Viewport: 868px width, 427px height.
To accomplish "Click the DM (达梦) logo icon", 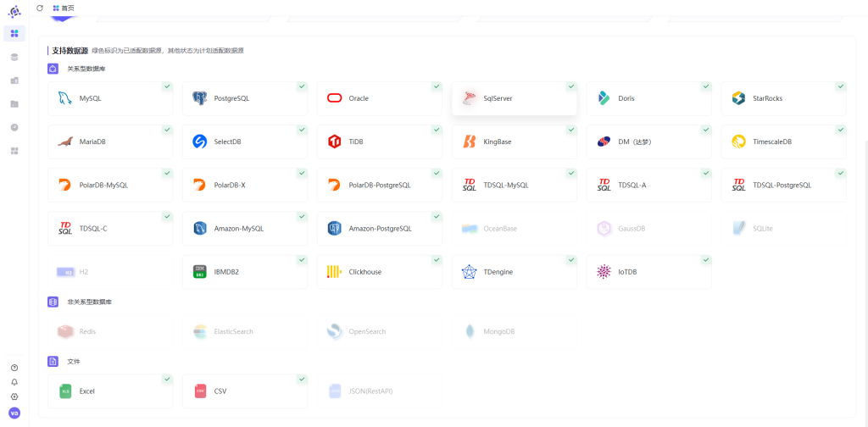I will (x=604, y=141).
